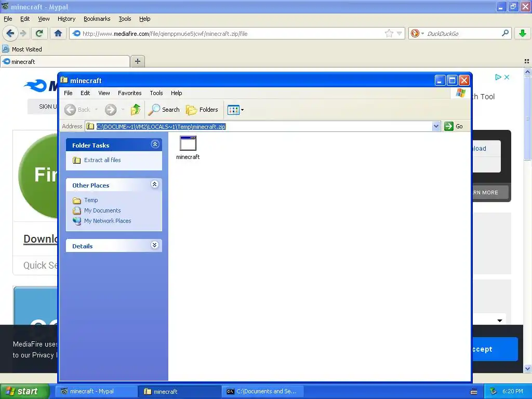The width and height of the screenshot is (532, 399).
Task: Click the explorer address path field
Action: tap(263, 127)
